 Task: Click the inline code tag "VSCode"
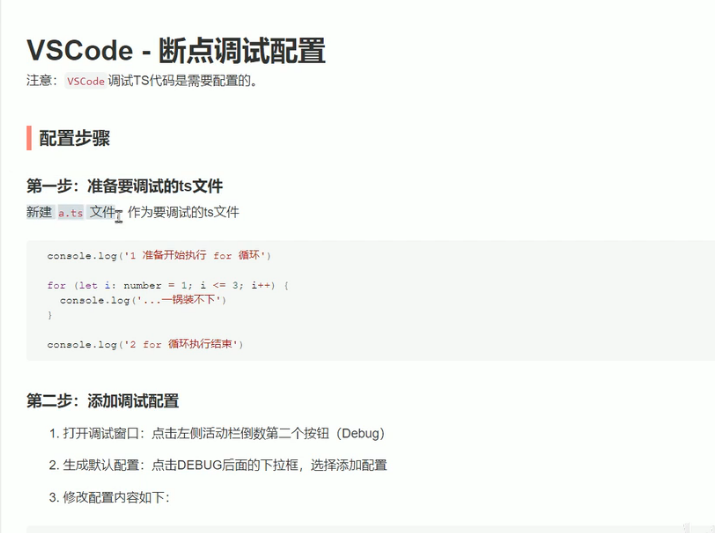click(x=86, y=81)
